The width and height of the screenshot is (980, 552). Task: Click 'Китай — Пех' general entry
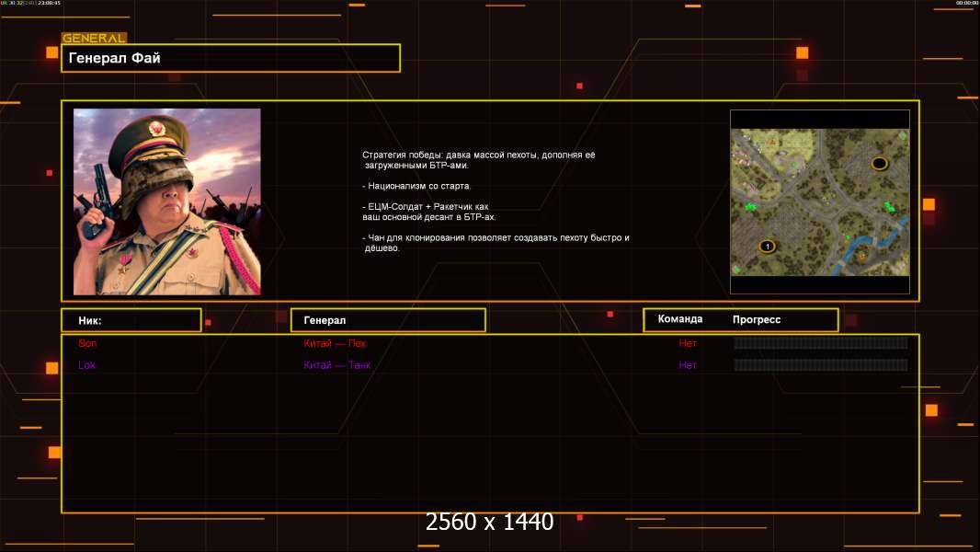(x=335, y=343)
